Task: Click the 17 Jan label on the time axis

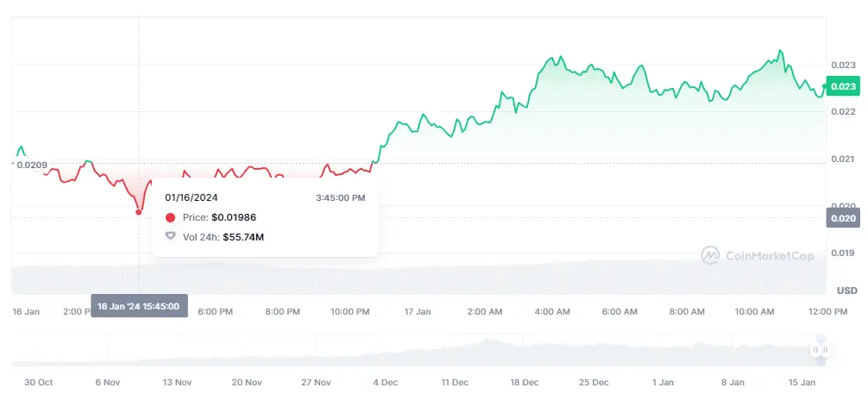Action: pyautogui.click(x=418, y=311)
